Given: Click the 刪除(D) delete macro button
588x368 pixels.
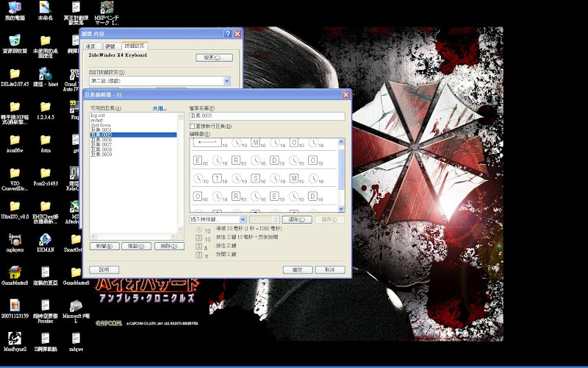Looking at the screenshot, I should 170,247.
